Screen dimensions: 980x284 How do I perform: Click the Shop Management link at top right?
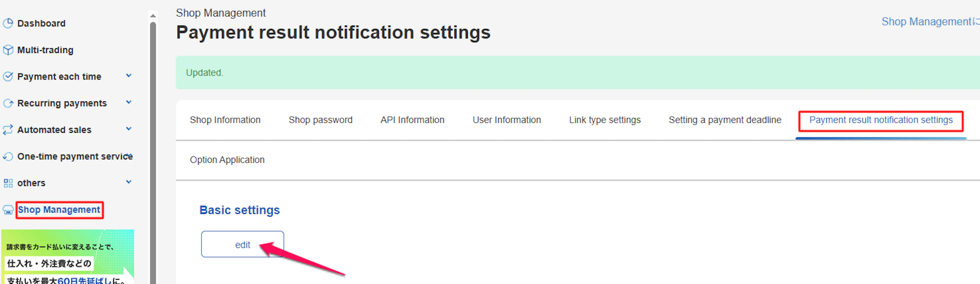pos(930,22)
